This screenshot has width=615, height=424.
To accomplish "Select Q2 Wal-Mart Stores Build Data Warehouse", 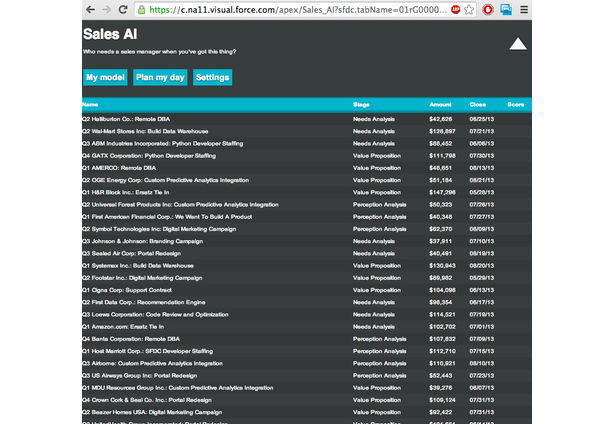I will [307, 131].
